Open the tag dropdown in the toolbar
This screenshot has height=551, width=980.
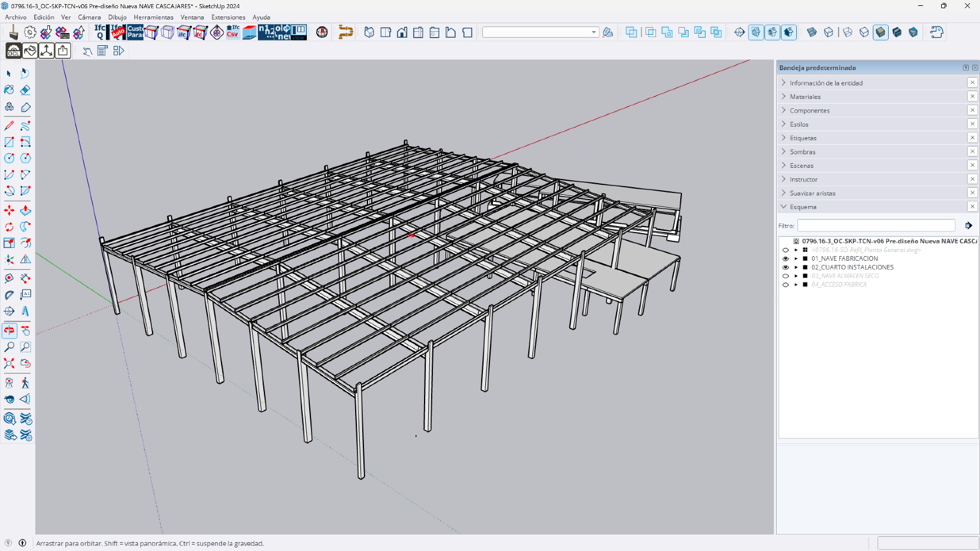[x=593, y=32]
